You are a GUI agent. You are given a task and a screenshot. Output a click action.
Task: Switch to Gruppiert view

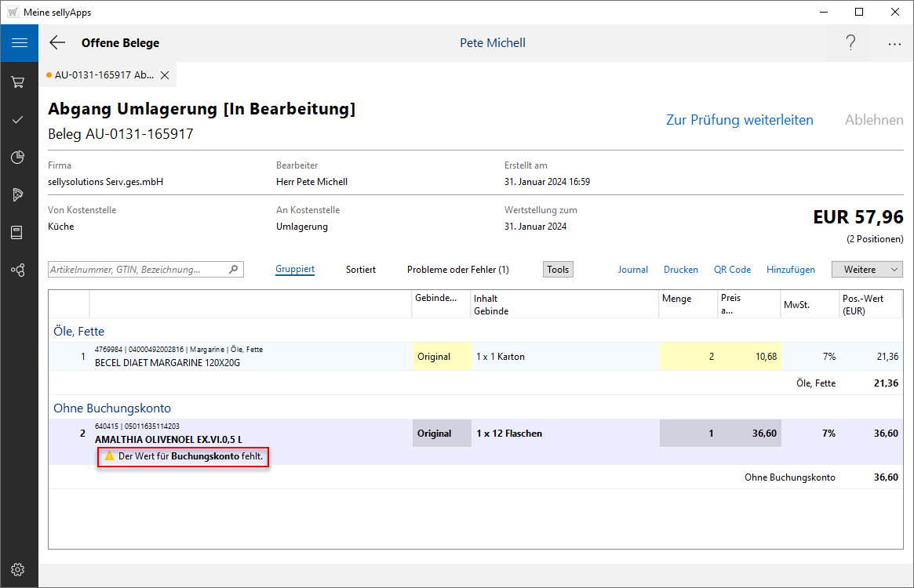click(295, 270)
